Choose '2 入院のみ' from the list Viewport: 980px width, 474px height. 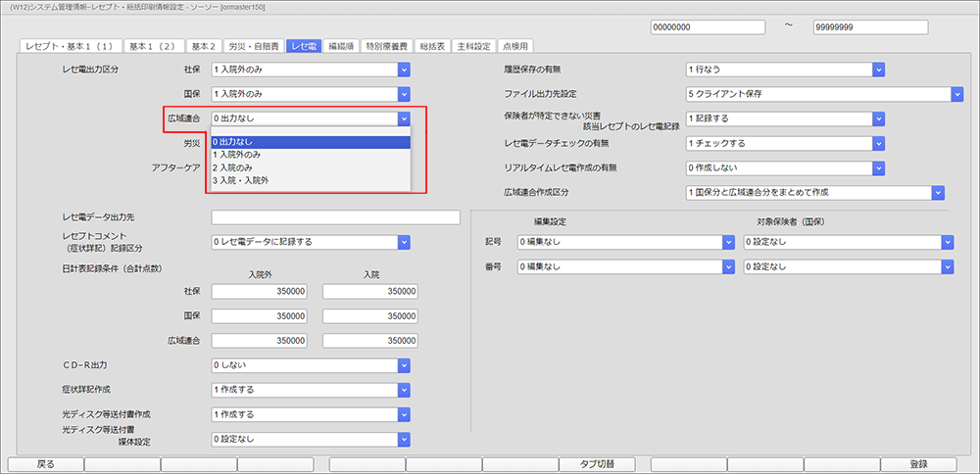(x=309, y=167)
